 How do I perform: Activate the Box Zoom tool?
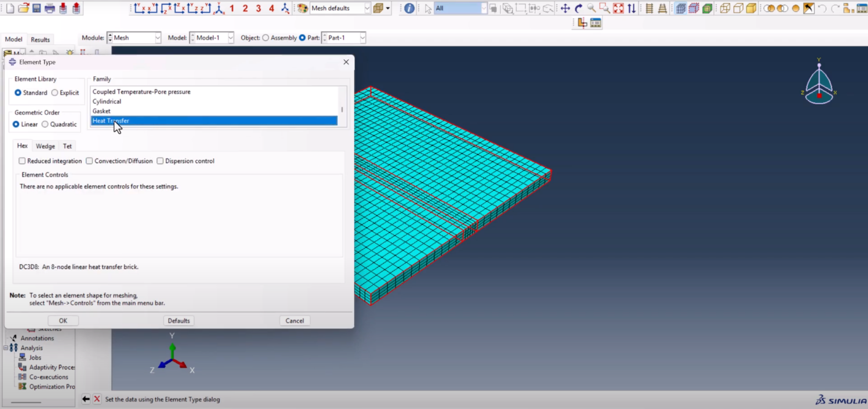click(x=605, y=8)
